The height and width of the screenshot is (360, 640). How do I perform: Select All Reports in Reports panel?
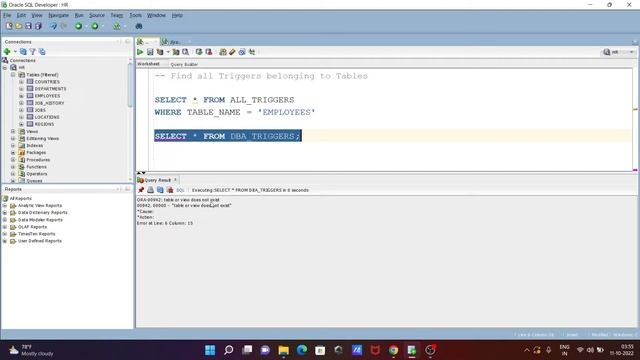20,198
